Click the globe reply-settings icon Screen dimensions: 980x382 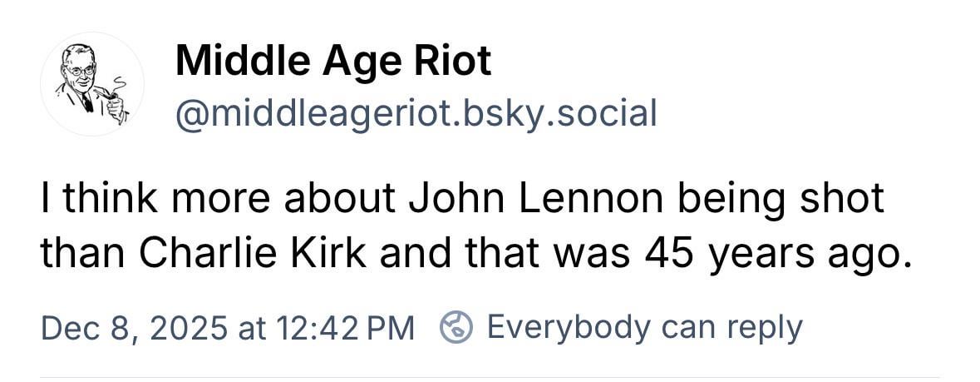[x=456, y=327]
